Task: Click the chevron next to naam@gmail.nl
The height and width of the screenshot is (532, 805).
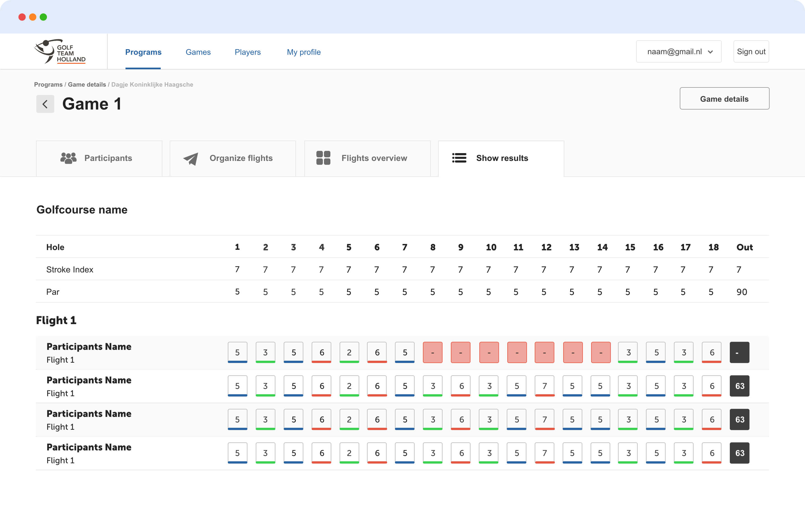Action: click(710, 52)
